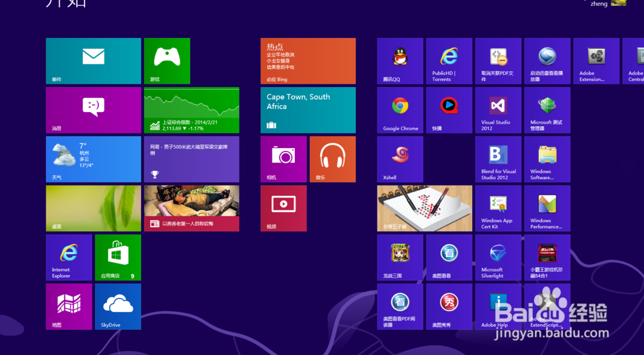Open the Windows App Cert Kit tile
Viewport: 644px width, 355px height.
(x=498, y=208)
